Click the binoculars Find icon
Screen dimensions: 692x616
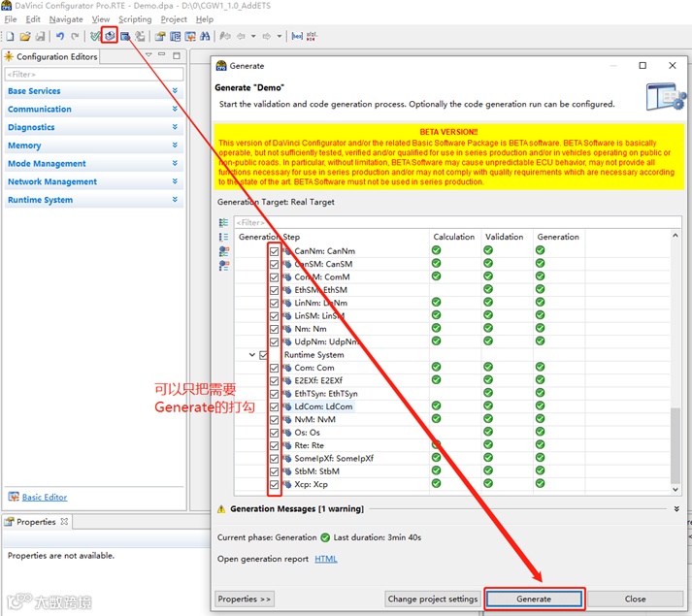click(x=205, y=36)
